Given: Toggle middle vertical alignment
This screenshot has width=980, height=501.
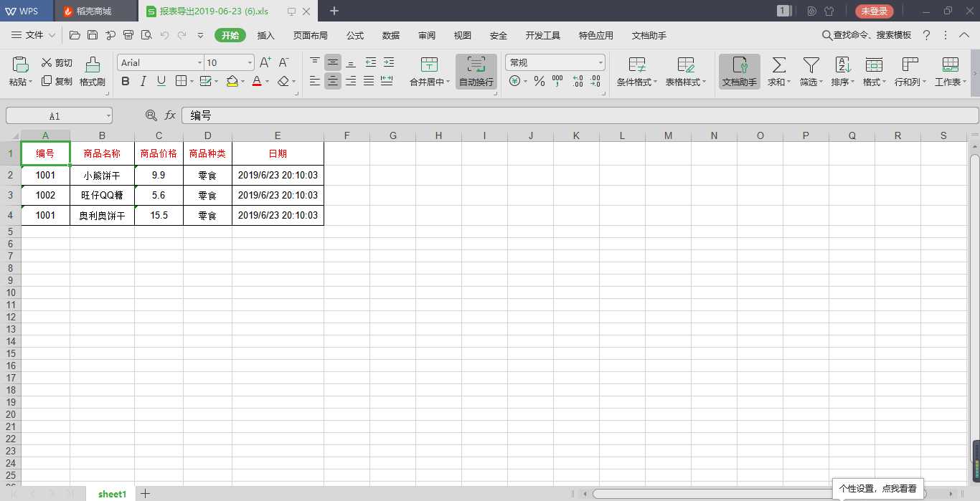Looking at the screenshot, I should 333,62.
